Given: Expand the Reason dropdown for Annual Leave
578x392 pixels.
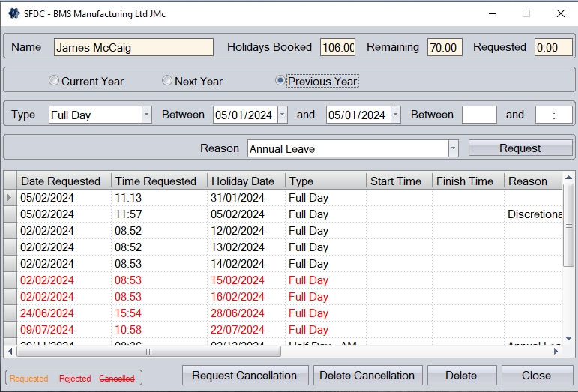Looking at the screenshot, I should click(x=453, y=148).
